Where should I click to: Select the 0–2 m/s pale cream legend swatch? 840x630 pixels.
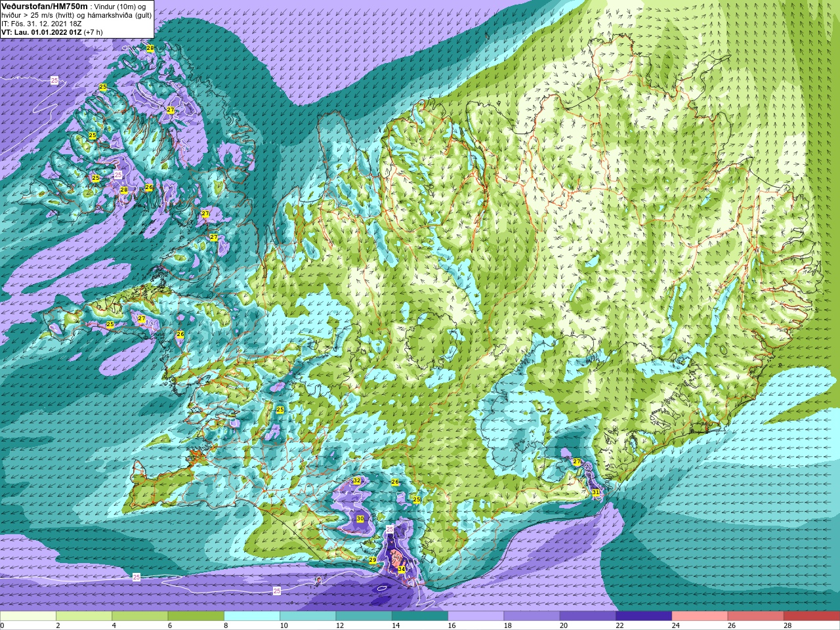click(28, 616)
